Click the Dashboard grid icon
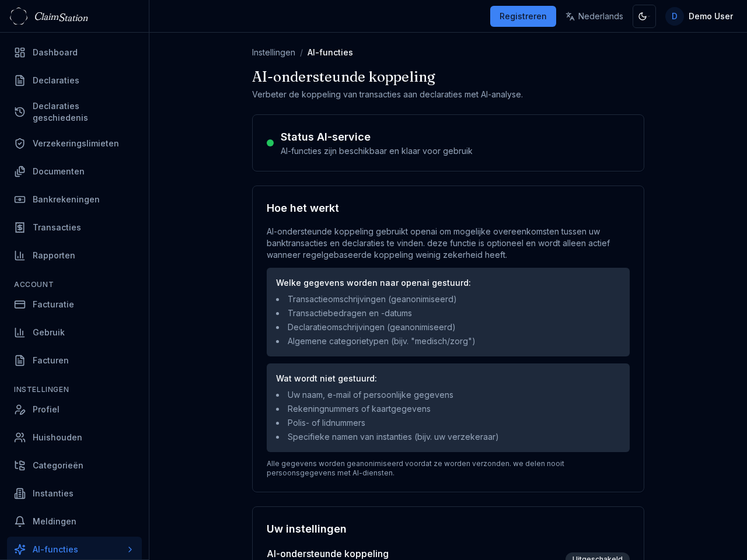Image resolution: width=747 pixels, height=560 pixels. coord(20,52)
